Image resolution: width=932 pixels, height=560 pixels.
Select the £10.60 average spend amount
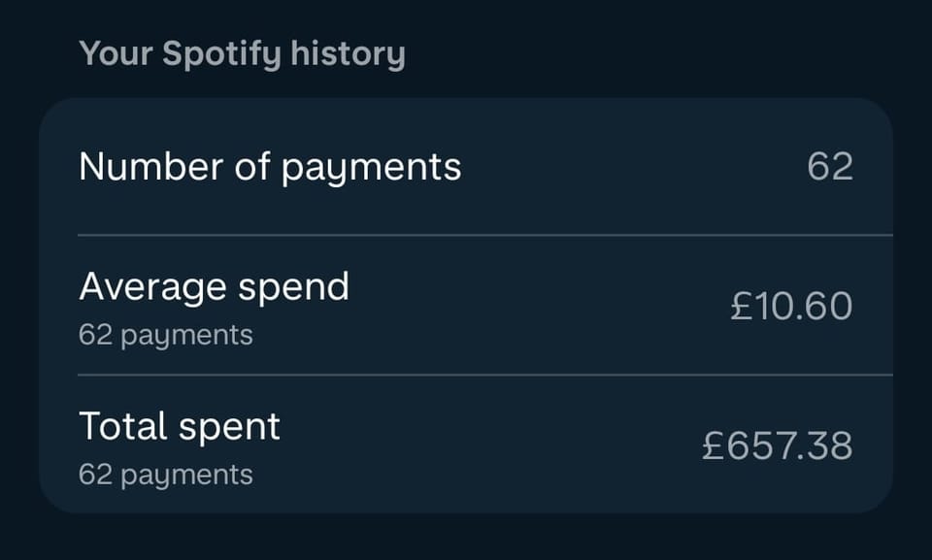791,307
